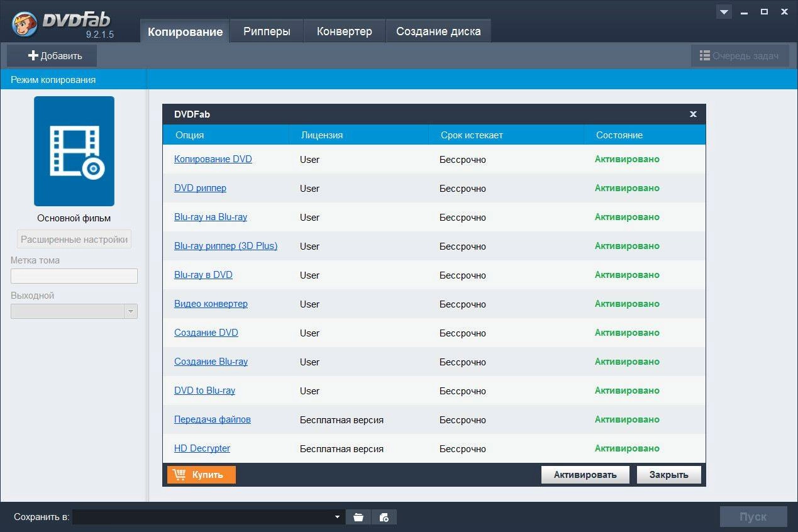Click the Режим копирования panel header
Image resolution: width=798 pixels, height=532 pixels.
click(74, 80)
